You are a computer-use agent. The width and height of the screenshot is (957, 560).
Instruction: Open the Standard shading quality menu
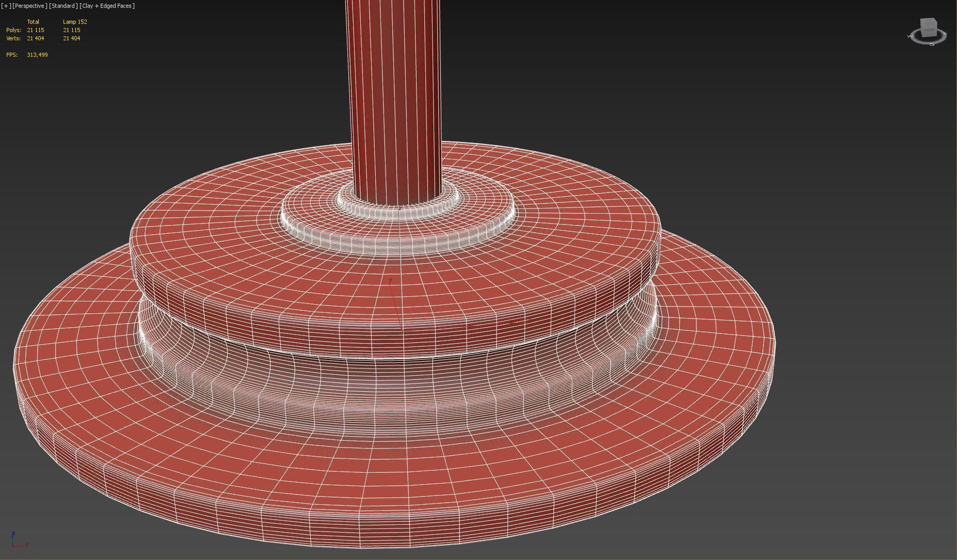pos(63,6)
